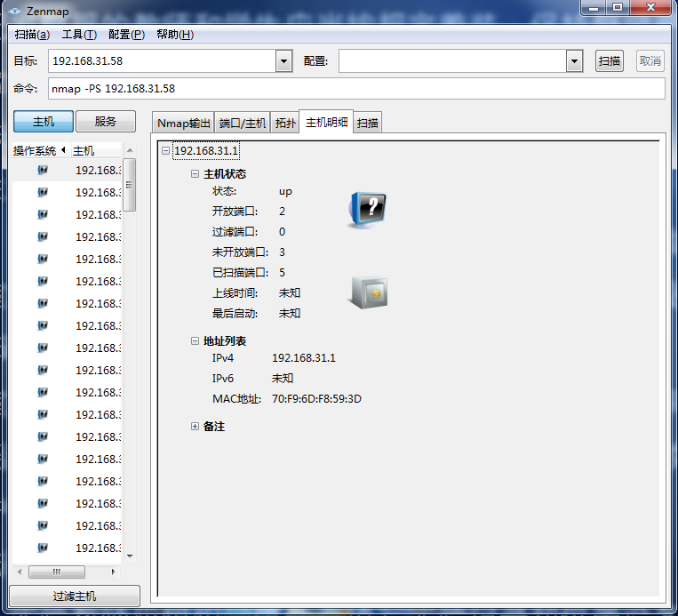This screenshot has width=678, height=616.
Task: Click the 过滤端口 value 0
Action: click(x=282, y=231)
